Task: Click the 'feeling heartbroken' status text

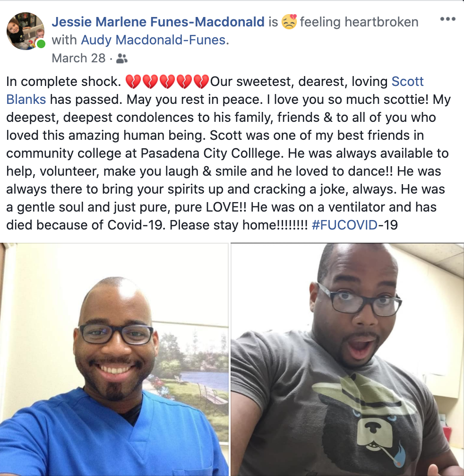Action: point(359,22)
